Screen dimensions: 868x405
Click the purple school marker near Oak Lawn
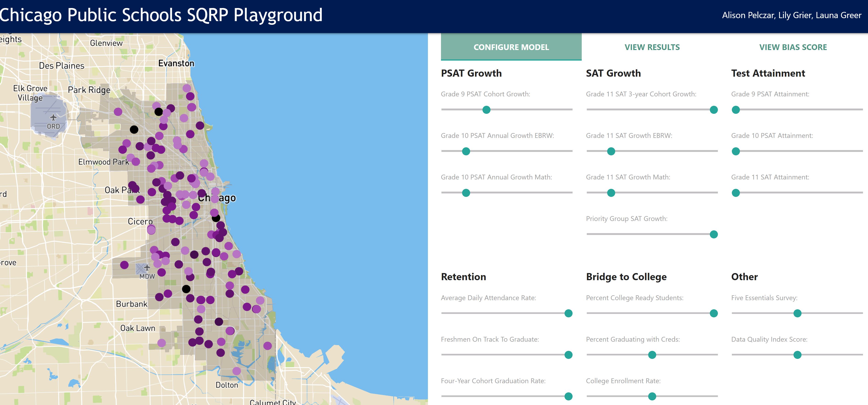(x=161, y=343)
